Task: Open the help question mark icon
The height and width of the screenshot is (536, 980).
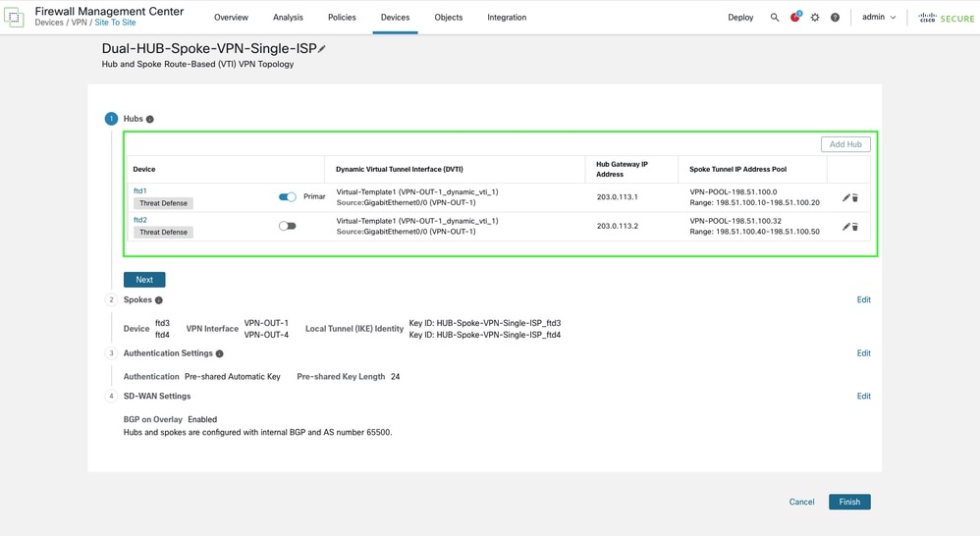Action: point(835,18)
